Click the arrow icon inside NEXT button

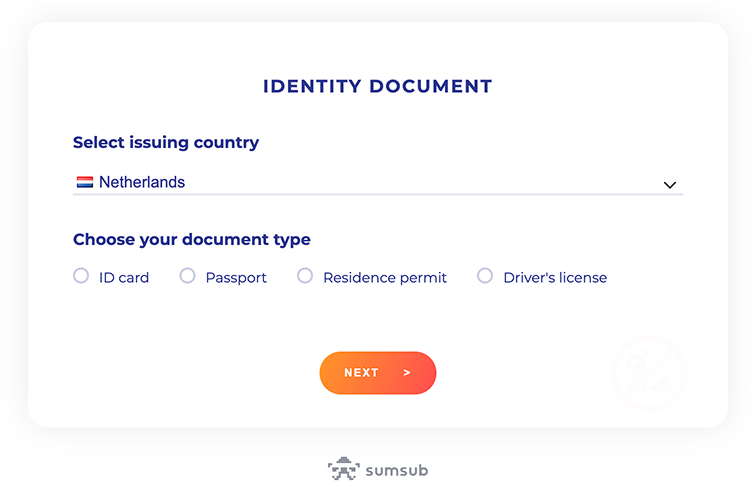click(407, 373)
